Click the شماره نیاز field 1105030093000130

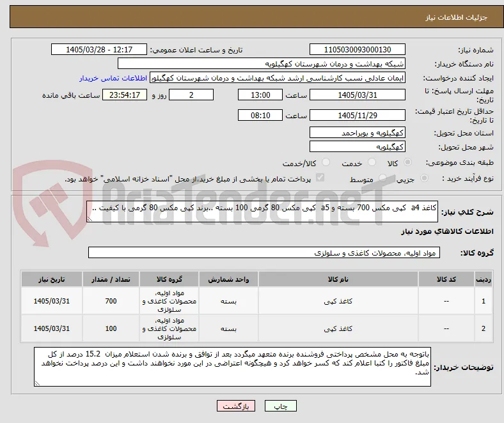pos(357,49)
